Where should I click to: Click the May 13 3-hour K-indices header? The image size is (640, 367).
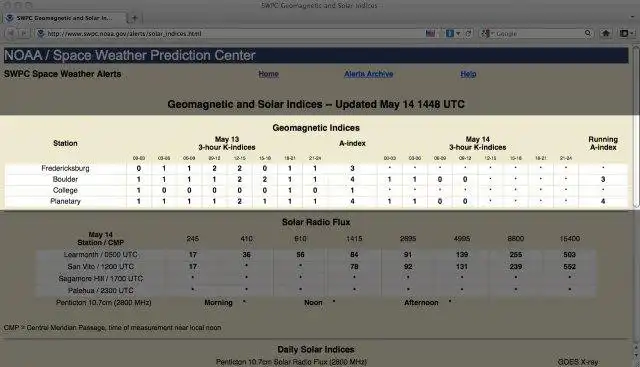point(227,143)
